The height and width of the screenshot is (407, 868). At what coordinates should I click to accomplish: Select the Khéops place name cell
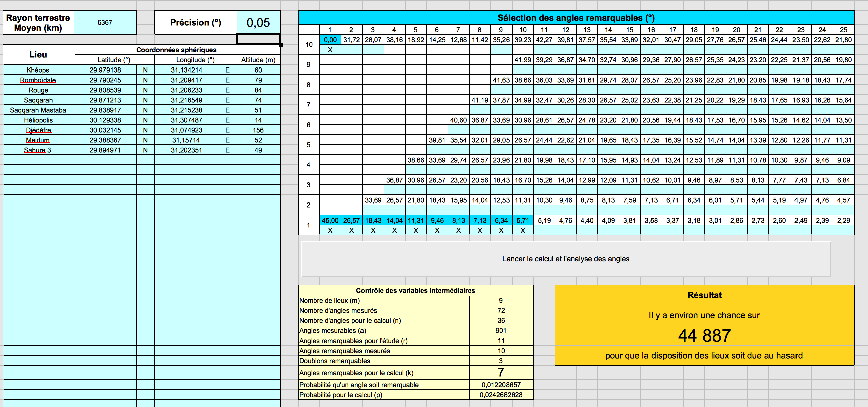click(38, 70)
